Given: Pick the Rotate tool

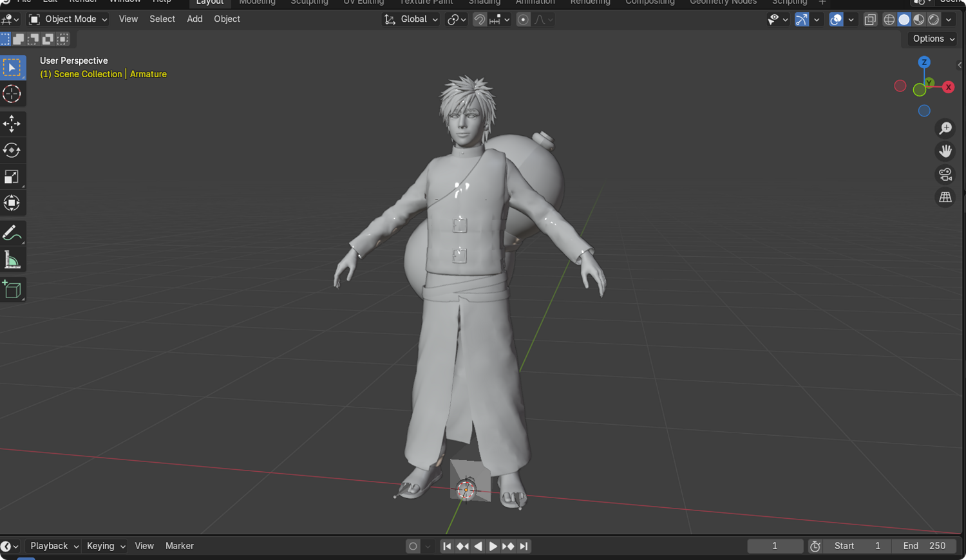Looking at the screenshot, I should coord(12,150).
